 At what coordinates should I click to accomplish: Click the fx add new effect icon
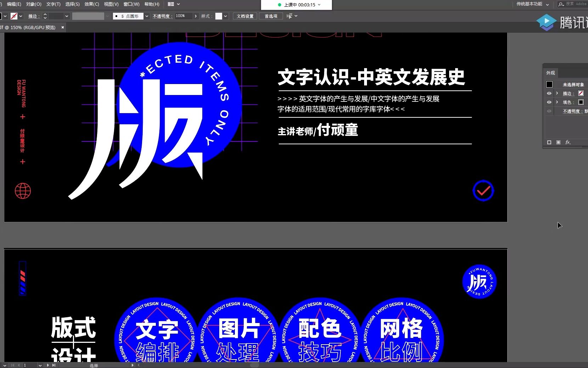568,142
